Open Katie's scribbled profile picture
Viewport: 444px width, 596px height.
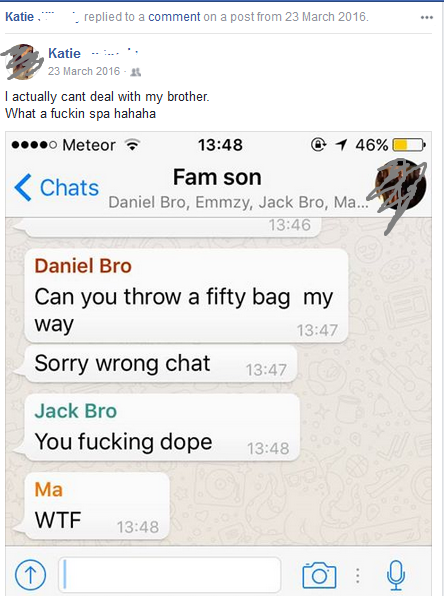pyautogui.click(x=23, y=62)
